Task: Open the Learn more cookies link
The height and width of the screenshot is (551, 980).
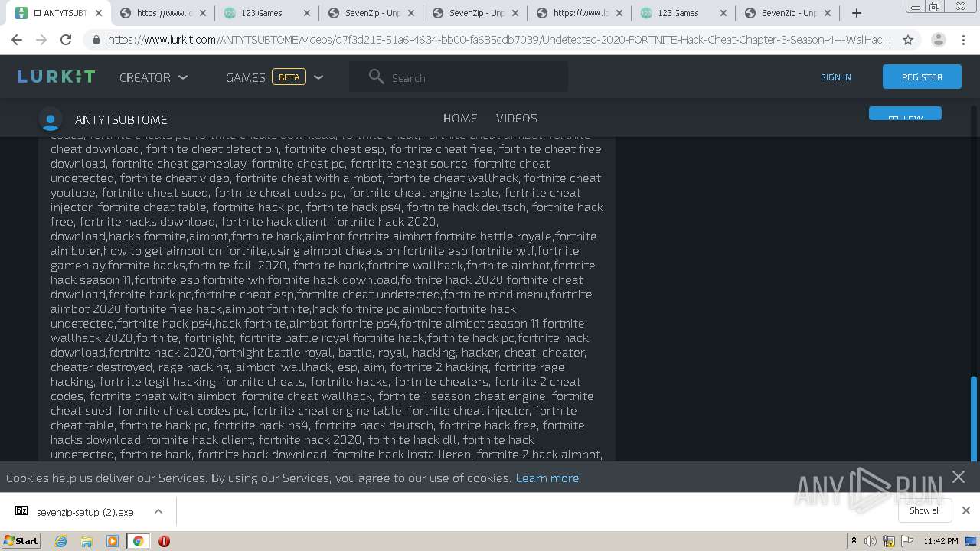Action: (x=547, y=478)
